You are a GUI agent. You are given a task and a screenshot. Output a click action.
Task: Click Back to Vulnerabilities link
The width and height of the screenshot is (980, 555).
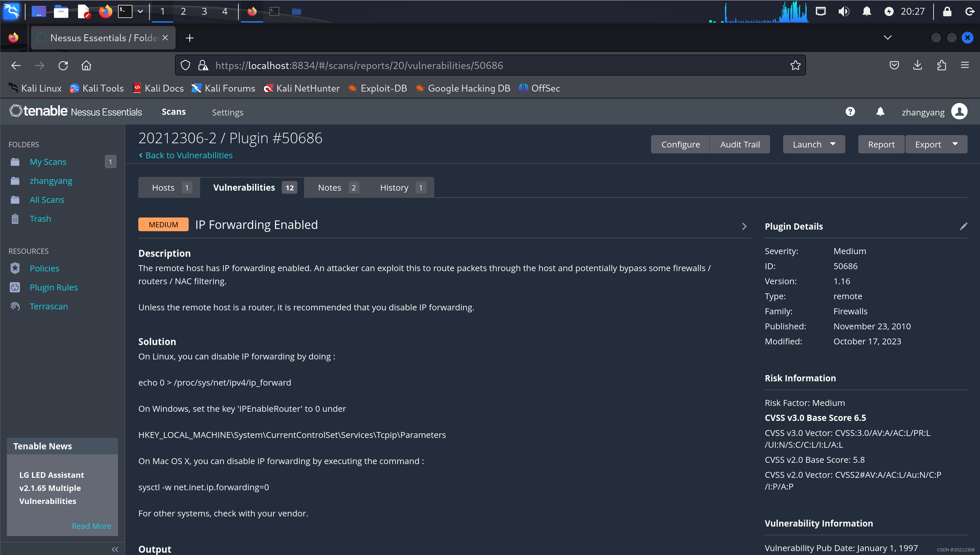pos(189,156)
